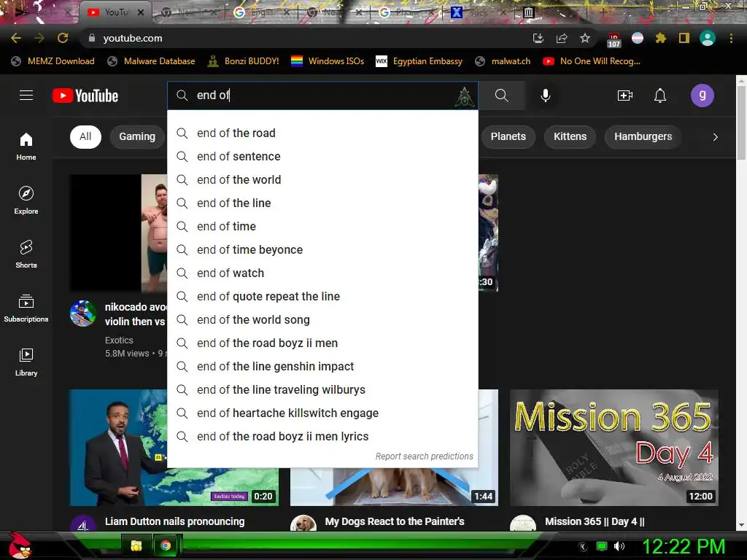Choose suggestion "end of the line genshin impact"
This screenshot has height=560, width=747.
click(322, 366)
